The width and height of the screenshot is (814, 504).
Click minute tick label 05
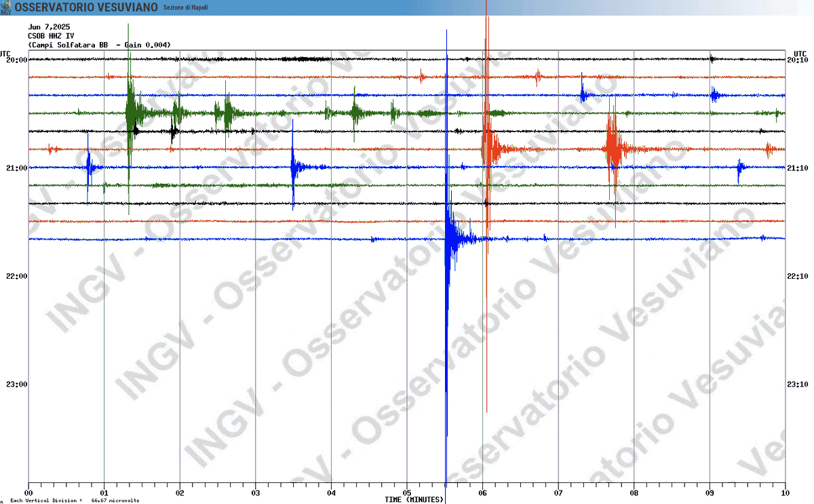(406, 493)
